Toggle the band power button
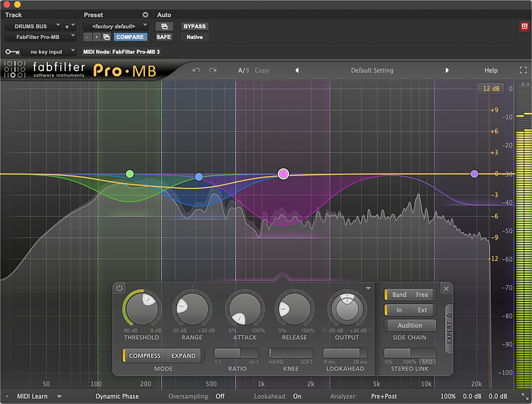The image size is (532, 404). (x=120, y=289)
